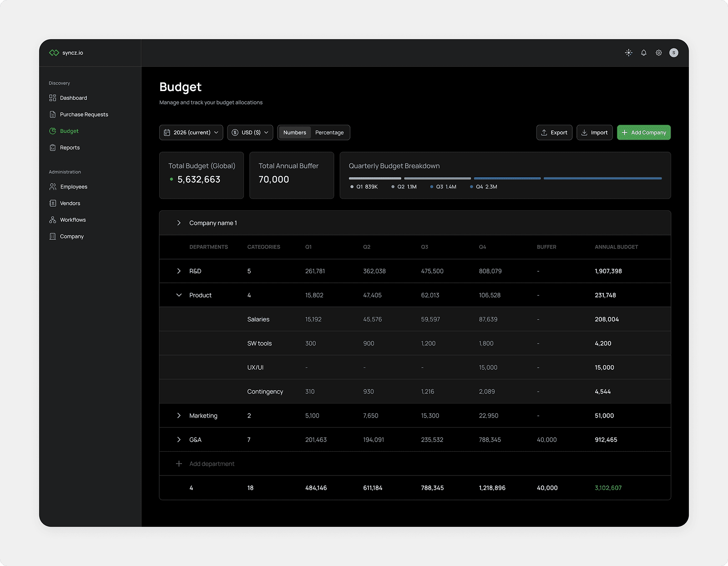
Task: Open the 2026 (current) year dropdown
Action: click(191, 133)
